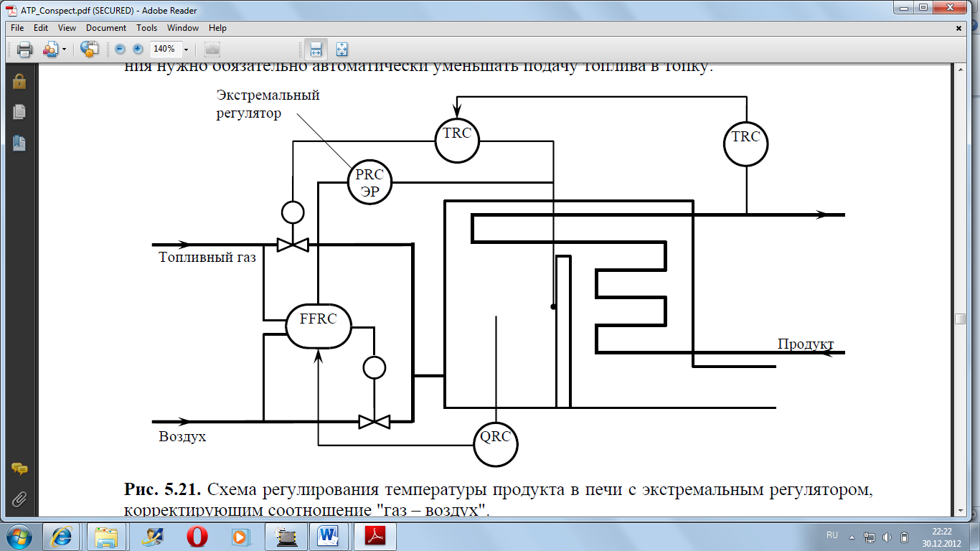This screenshot has width=980, height=551.
Task: Click the globe online services icon
Action: (x=89, y=49)
